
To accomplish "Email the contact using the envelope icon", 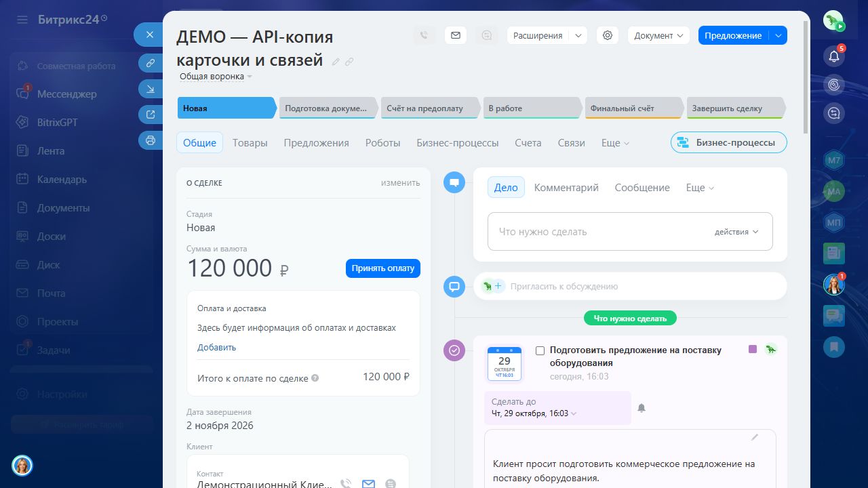I will (x=368, y=484).
